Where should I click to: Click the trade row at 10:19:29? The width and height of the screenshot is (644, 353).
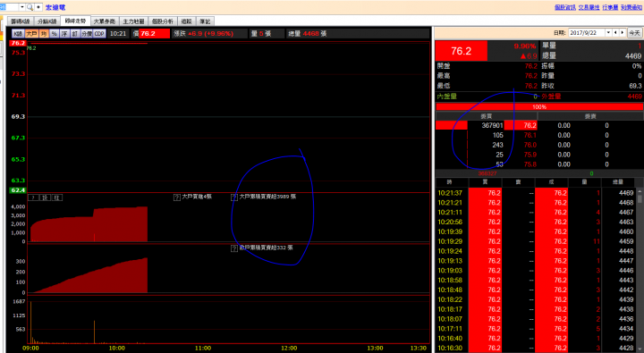tap(536, 241)
